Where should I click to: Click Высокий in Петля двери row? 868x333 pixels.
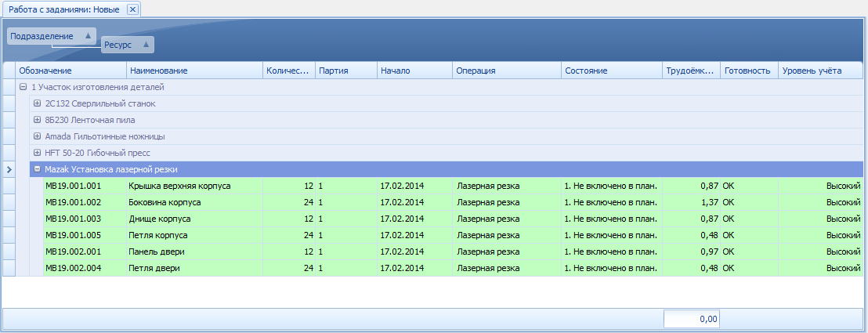[x=820, y=269]
